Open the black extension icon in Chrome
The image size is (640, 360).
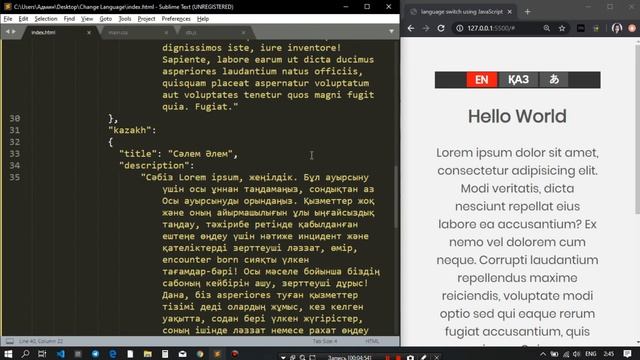coord(580,28)
